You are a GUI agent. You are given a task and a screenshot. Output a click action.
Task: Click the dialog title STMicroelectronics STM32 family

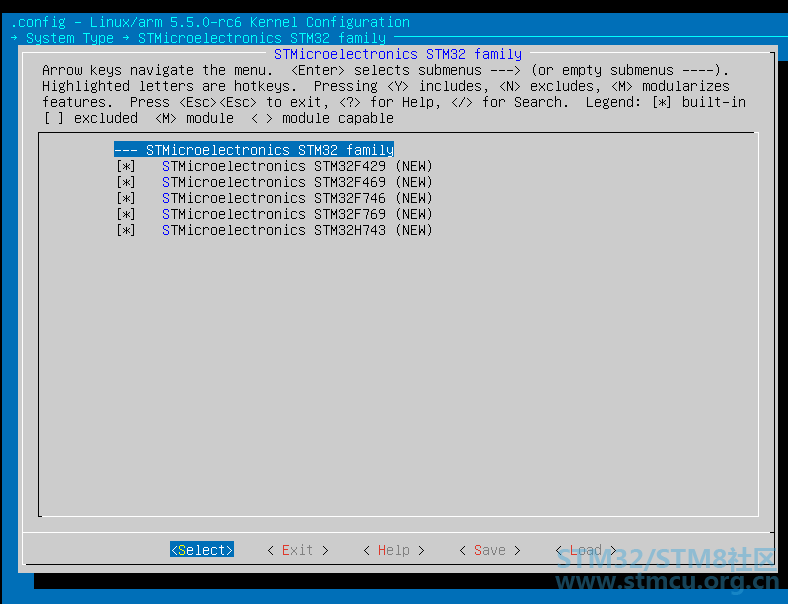coord(398,54)
